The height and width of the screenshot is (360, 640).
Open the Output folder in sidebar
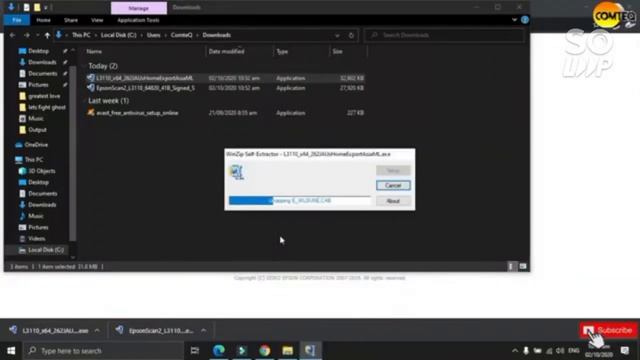click(x=37, y=130)
